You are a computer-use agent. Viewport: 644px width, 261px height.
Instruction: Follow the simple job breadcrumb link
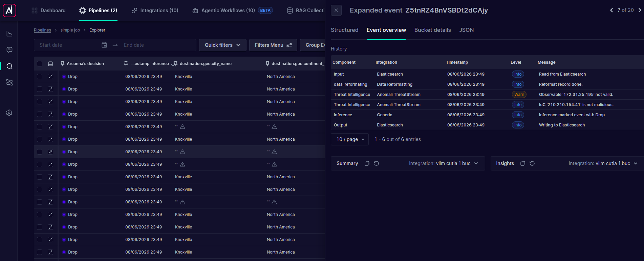pyautogui.click(x=70, y=30)
